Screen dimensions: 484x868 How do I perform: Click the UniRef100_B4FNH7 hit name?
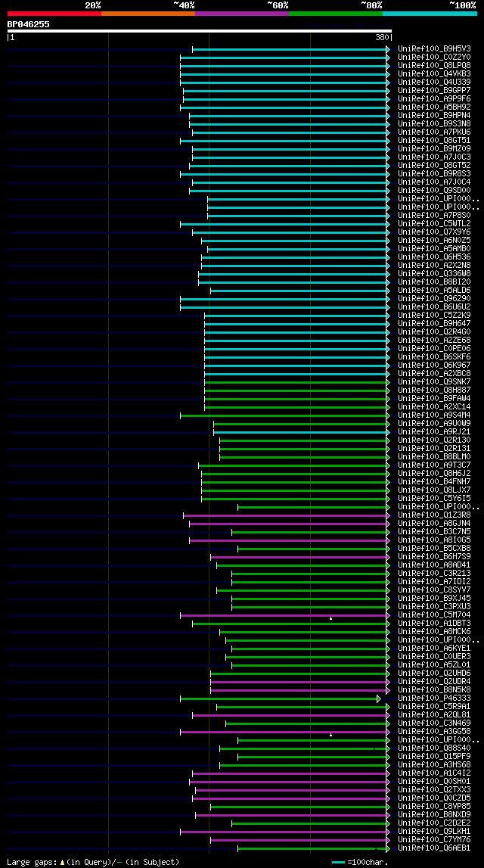434,482
